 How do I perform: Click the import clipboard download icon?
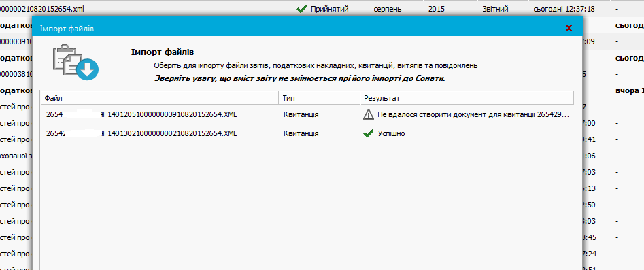point(75,62)
